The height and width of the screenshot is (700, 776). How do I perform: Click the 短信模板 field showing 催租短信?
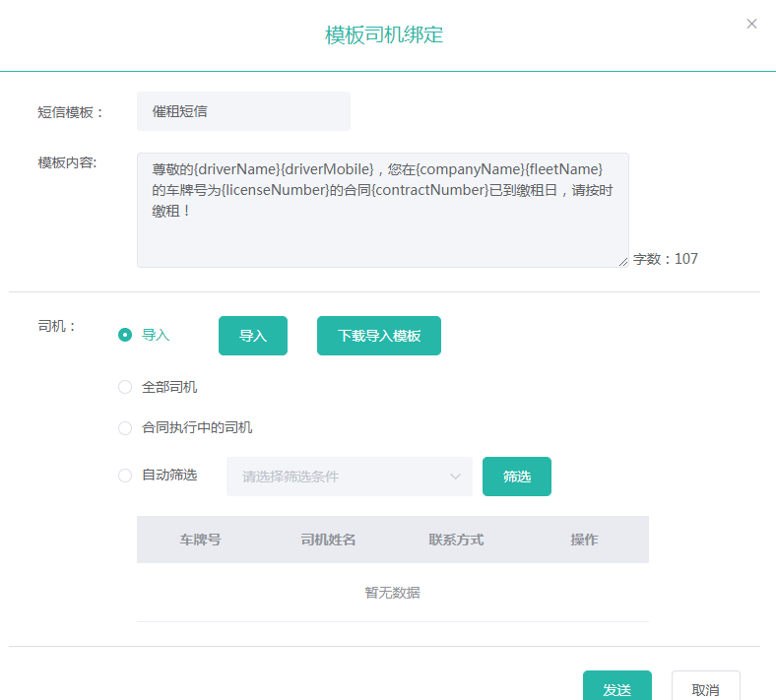[x=243, y=111]
